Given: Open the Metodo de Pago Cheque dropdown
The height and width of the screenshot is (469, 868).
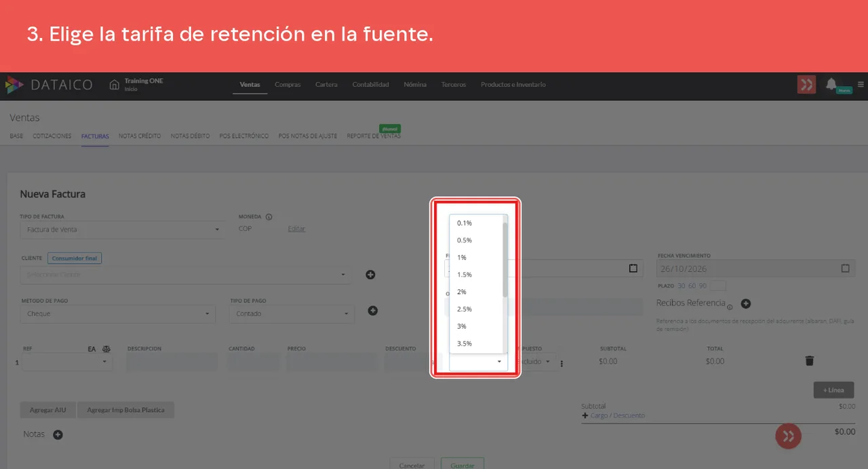Looking at the screenshot, I should coord(118,314).
